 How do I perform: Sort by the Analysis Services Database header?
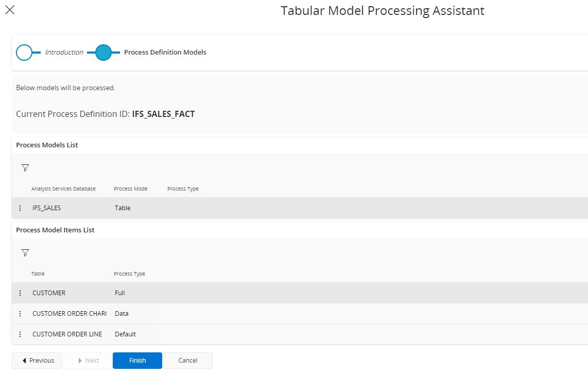click(63, 189)
